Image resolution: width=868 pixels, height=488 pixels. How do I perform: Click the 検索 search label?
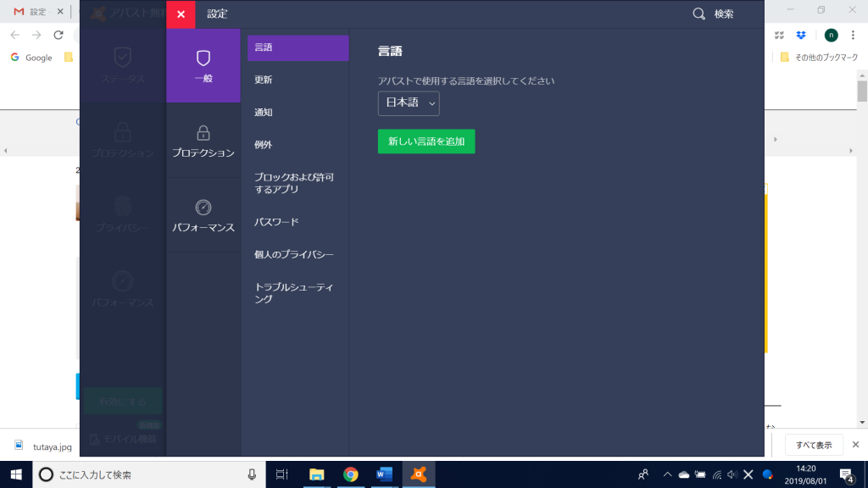[x=724, y=14]
